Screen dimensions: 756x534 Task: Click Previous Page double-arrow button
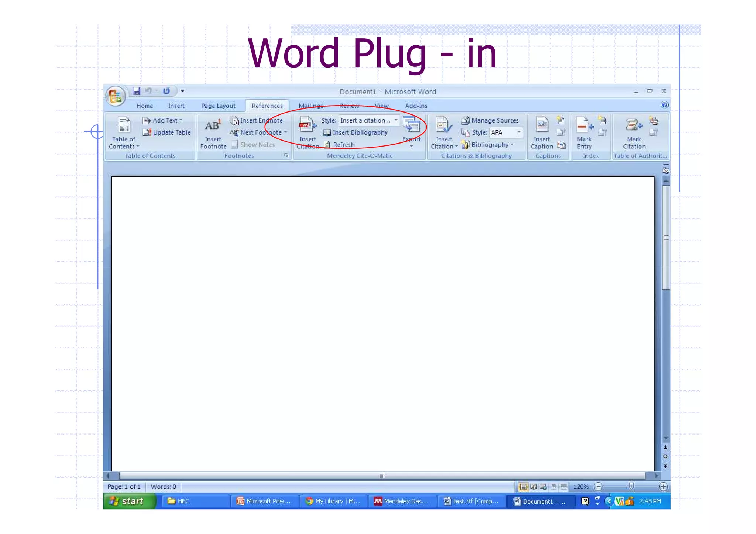(666, 447)
